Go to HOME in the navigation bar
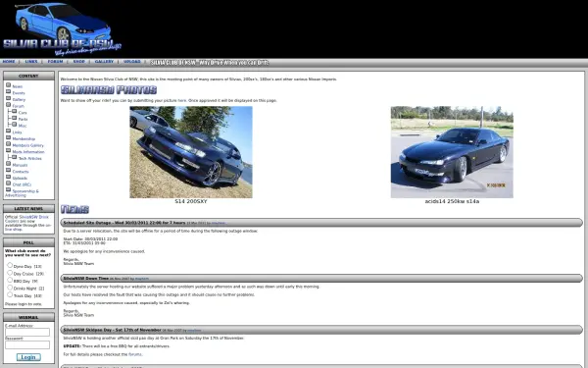This screenshot has height=368, width=588. pos(9,62)
